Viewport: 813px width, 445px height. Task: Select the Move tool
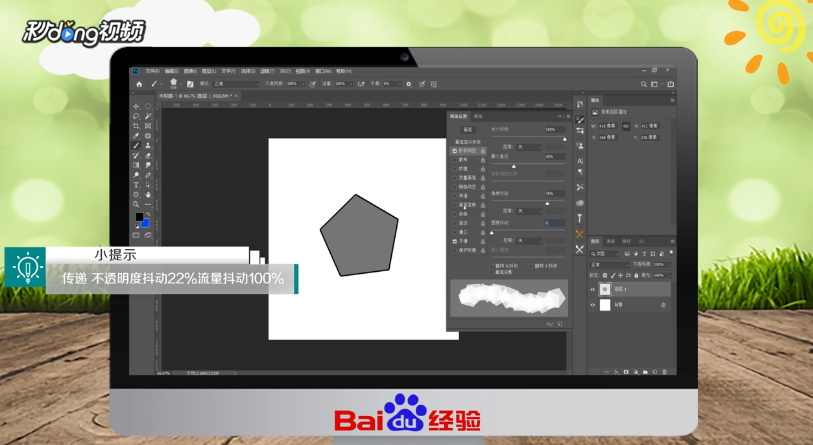(x=136, y=106)
